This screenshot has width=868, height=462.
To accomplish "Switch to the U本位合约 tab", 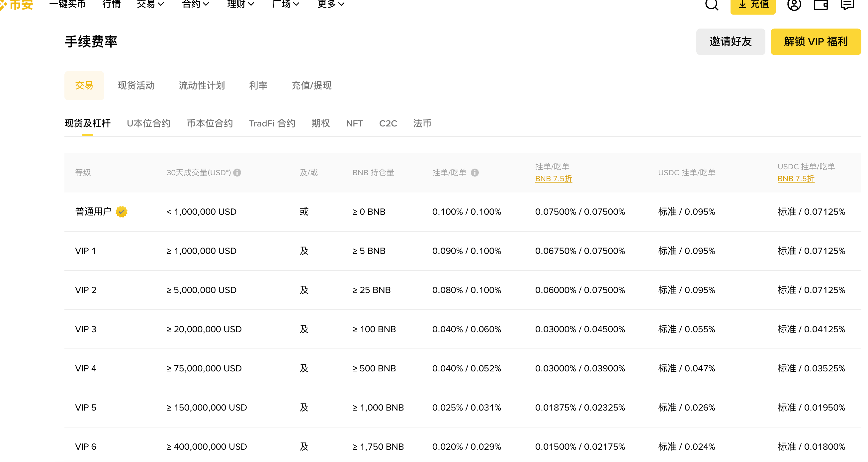I will [x=149, y=123].
